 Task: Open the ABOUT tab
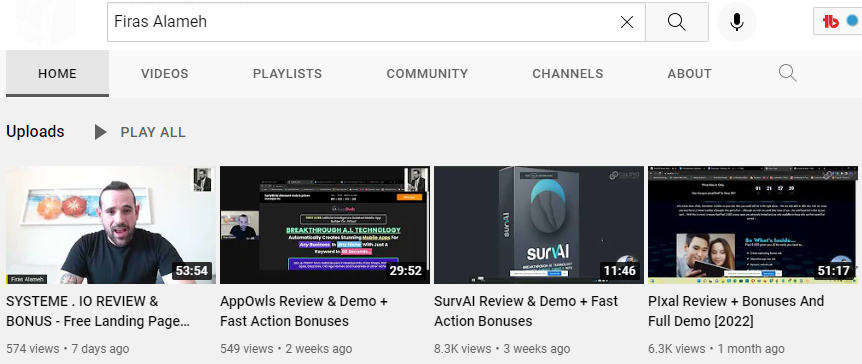point(689,74)
